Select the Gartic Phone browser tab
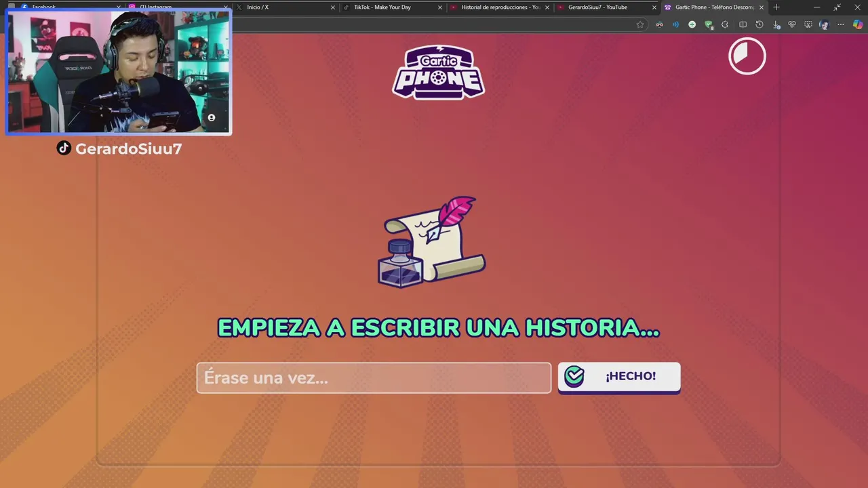Image resolution: width=868 pixels, height=488 pixels. pyautogui.click(x=715, y=7)
